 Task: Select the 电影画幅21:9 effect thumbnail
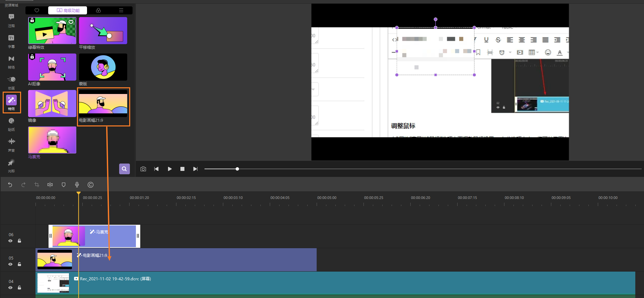click(x=103, y=103)
